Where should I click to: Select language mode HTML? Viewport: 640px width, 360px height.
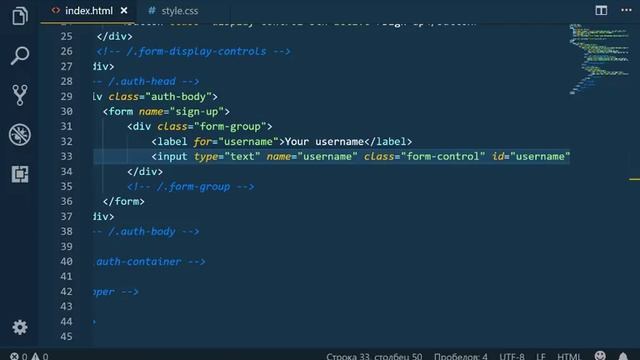(x=569, y=356)
